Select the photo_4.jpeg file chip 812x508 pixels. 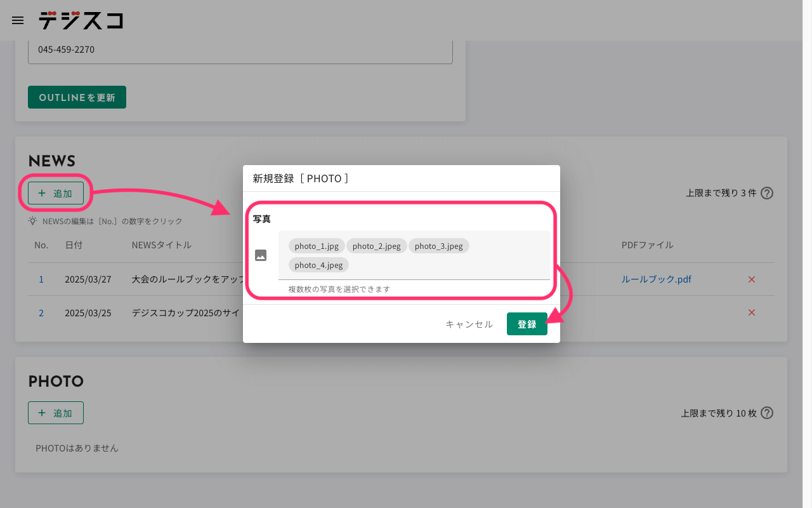pos(318,265)
